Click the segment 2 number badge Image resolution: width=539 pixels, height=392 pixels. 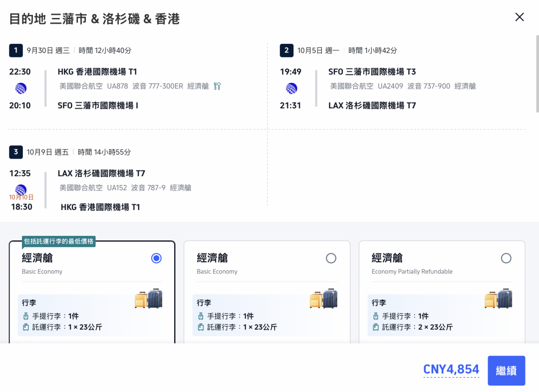(286, 50)
